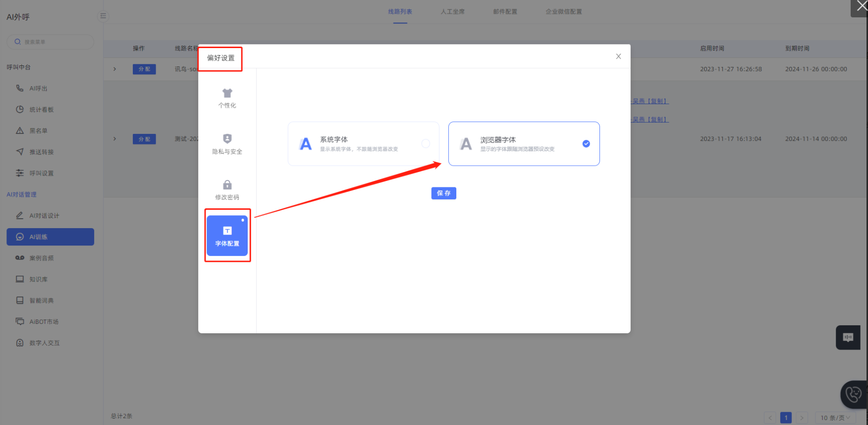Open the 10条/页 page size dropdown

(835, 418)
